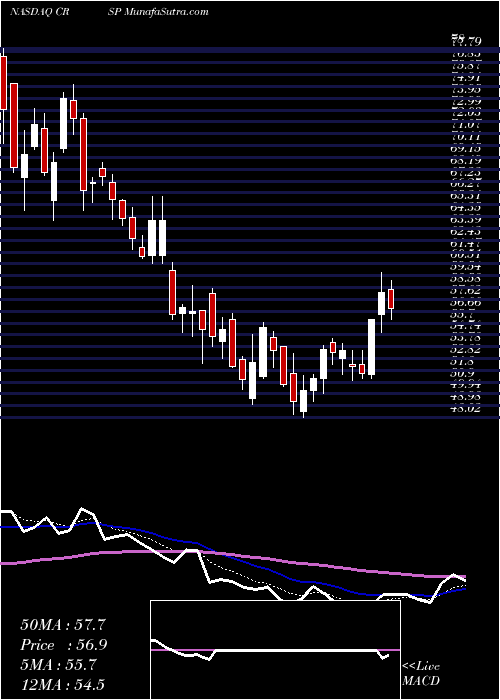
Task: Click the '<<Live MACD' label
Action: tap(421, 674)
